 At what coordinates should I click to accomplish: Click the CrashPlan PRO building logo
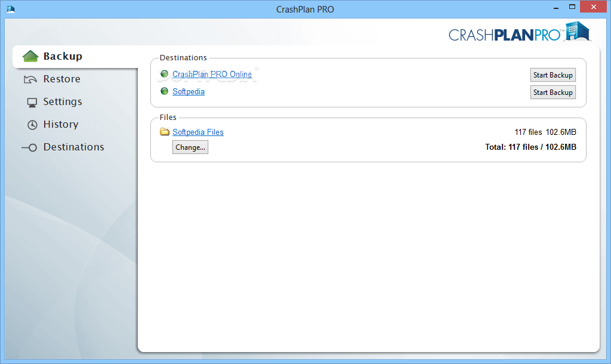(578, 31)
